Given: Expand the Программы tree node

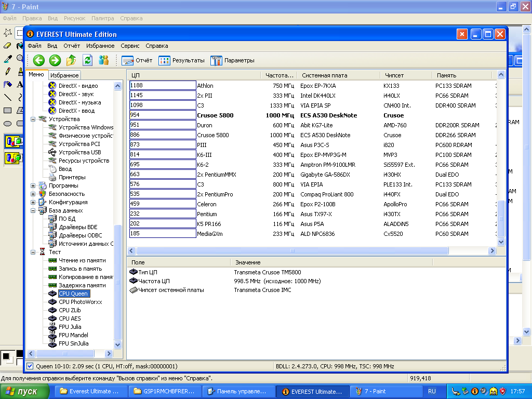Looking at the screenshot, I should [33, 185].
